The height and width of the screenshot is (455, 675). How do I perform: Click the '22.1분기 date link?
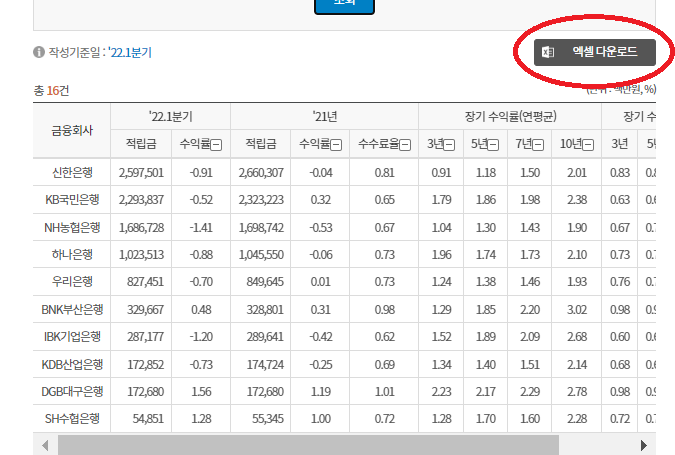pyautogui.click(x=130, y=53)
